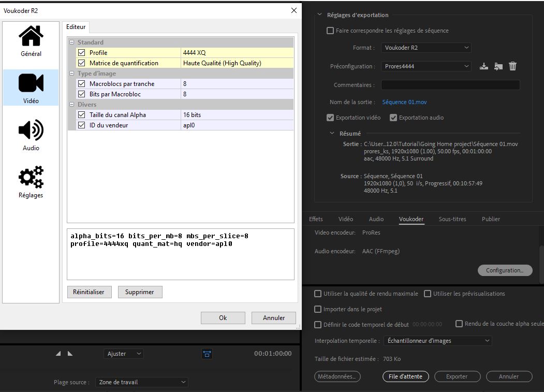Screen dimensions: 544x392
Task: Select the Editeur tab in Voukoder dialog
Action: click(x=76, y=27)
